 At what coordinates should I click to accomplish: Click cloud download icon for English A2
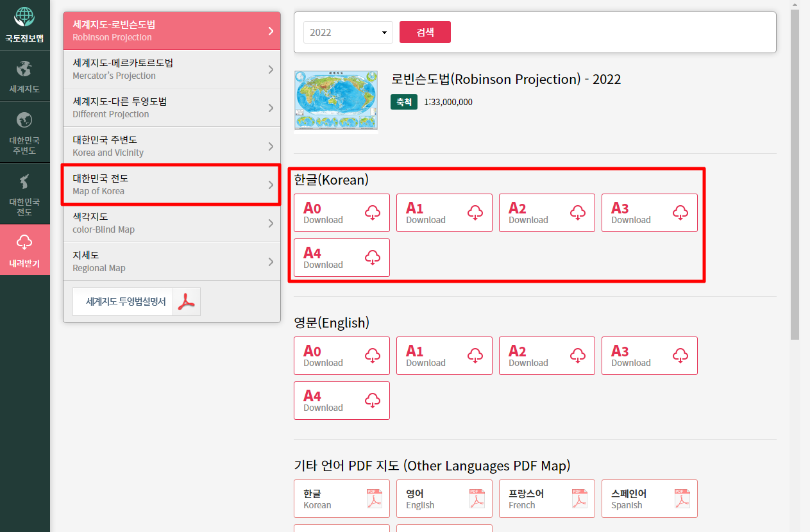pos(578,356)
